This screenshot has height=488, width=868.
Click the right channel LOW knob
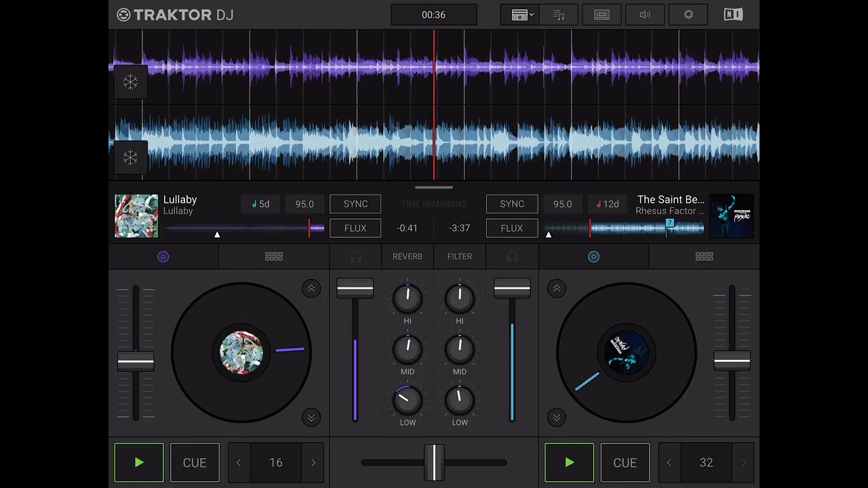coord(460,400)
